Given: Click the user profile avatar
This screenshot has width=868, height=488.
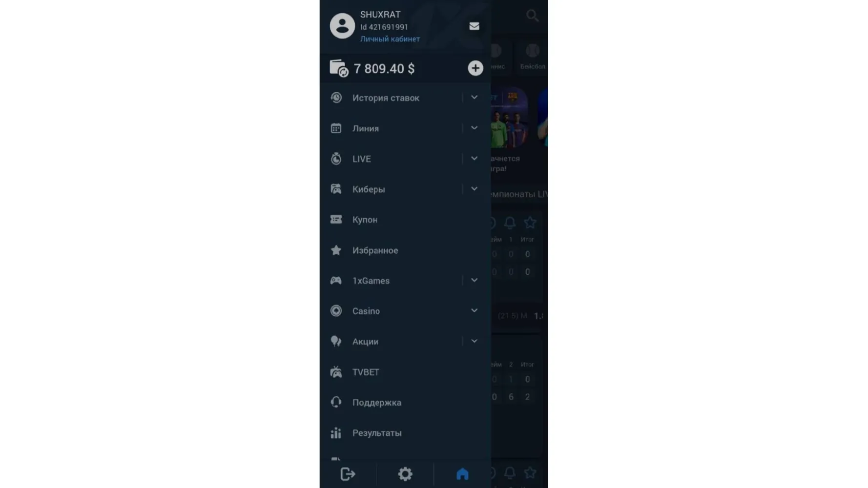Looking at the screenshot, I should tap(342, 26).
